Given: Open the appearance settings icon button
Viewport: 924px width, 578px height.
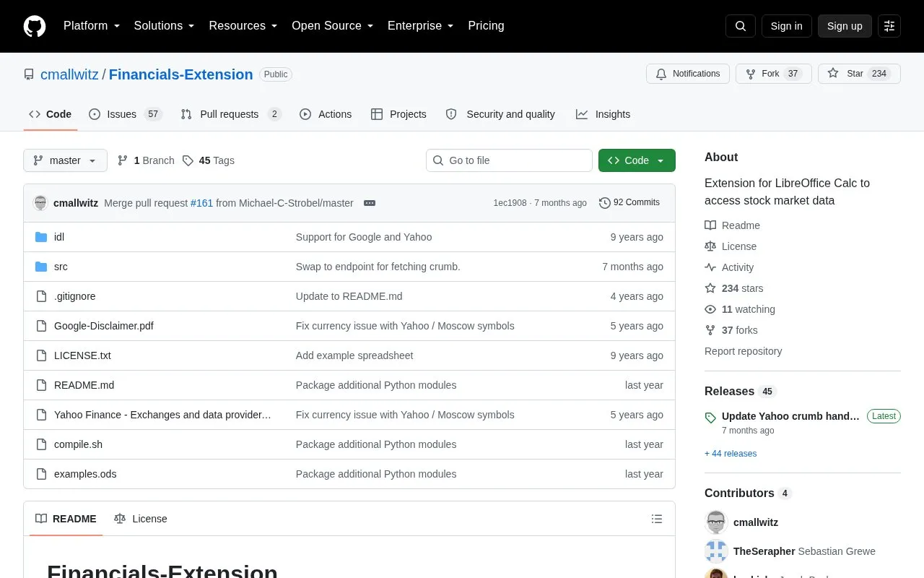Looking at the screenshot, I should coord(889,26).
